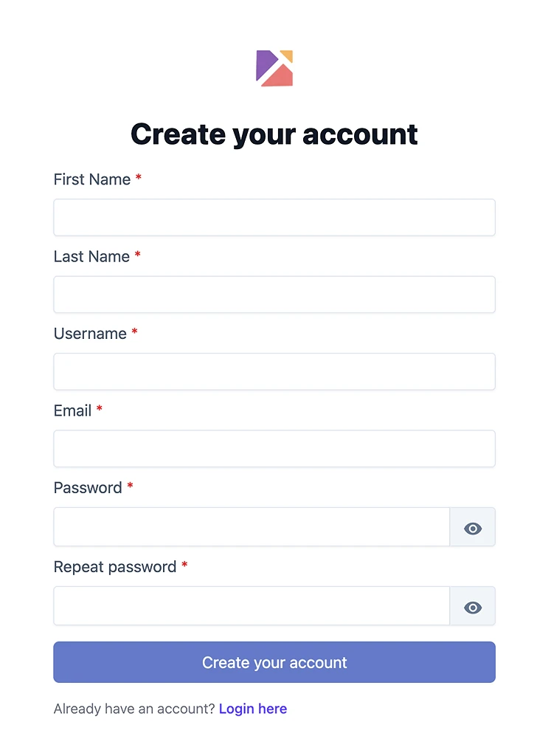Click the Password text input
This screenshot has width=551, height=756.
pyautogui.click(x=251, y=527)
